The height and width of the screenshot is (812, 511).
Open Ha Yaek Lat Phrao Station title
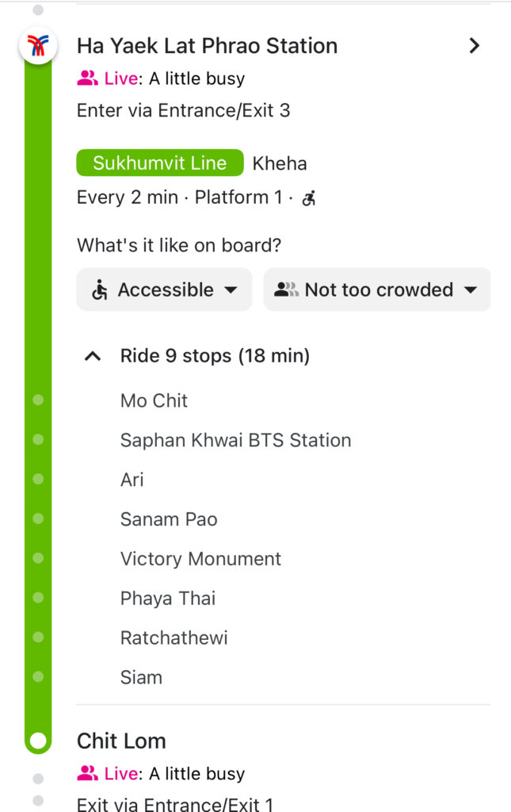point(207,45)
